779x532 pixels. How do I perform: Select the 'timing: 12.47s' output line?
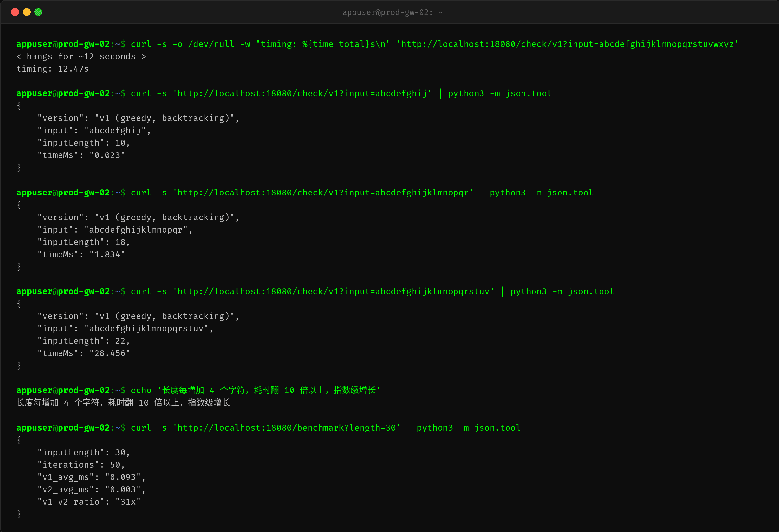[x=53, y=69]
